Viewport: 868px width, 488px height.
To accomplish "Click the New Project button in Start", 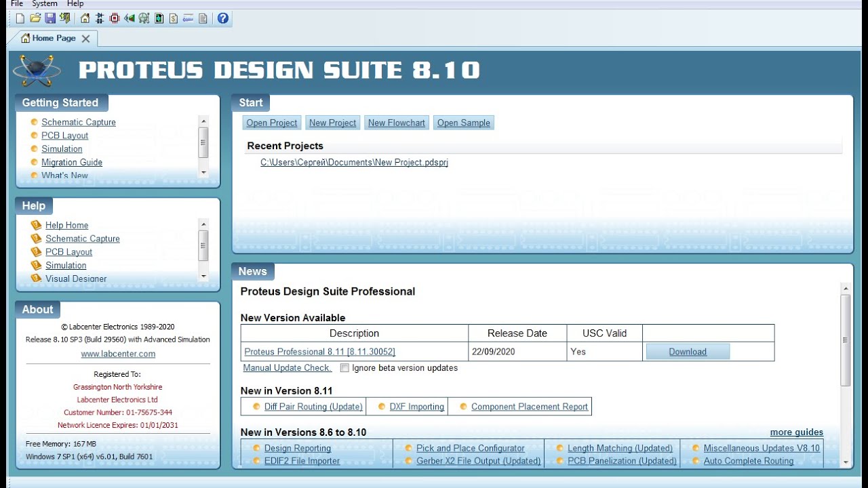I will (x=332, y=123).
